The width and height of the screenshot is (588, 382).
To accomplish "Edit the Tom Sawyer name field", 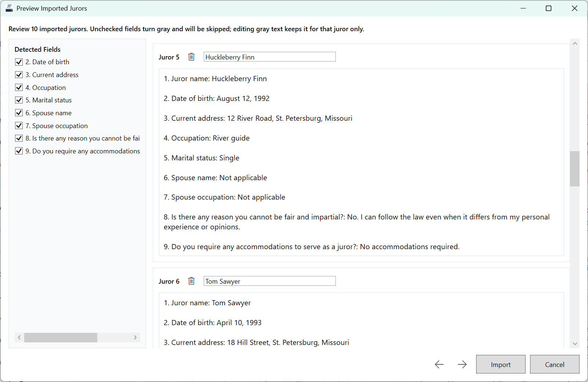I will click(x=269, y=281).
